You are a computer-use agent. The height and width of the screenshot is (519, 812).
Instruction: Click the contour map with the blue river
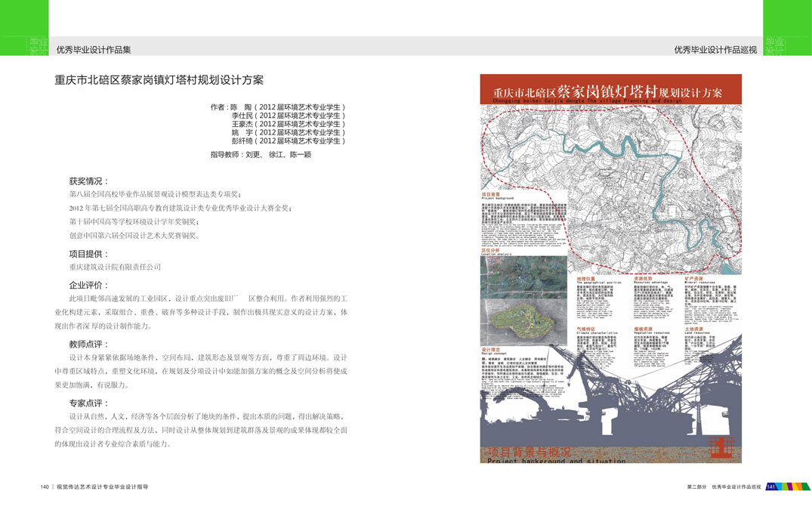click(x=611, y=189)
